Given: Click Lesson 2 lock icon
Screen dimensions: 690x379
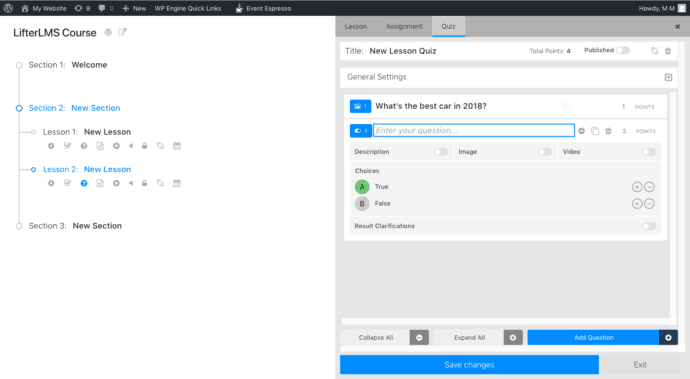Looking at the screenshot, I should pos(144,183).
